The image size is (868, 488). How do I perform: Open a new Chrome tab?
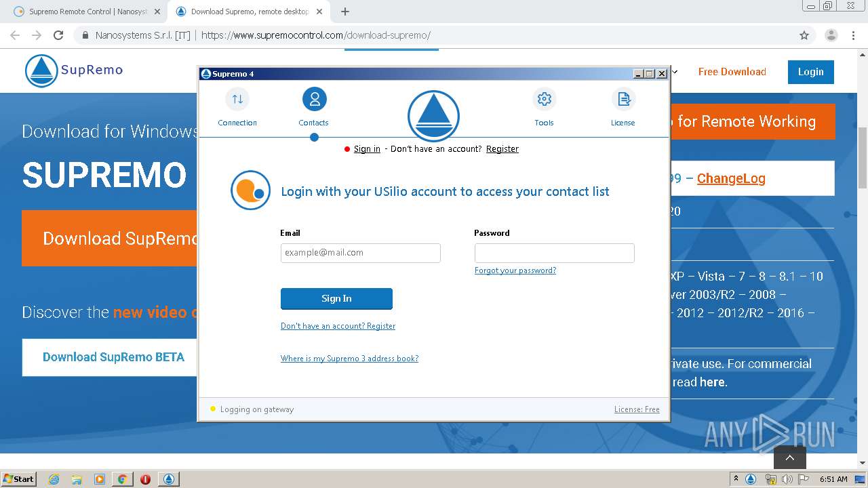pos(345,12)
